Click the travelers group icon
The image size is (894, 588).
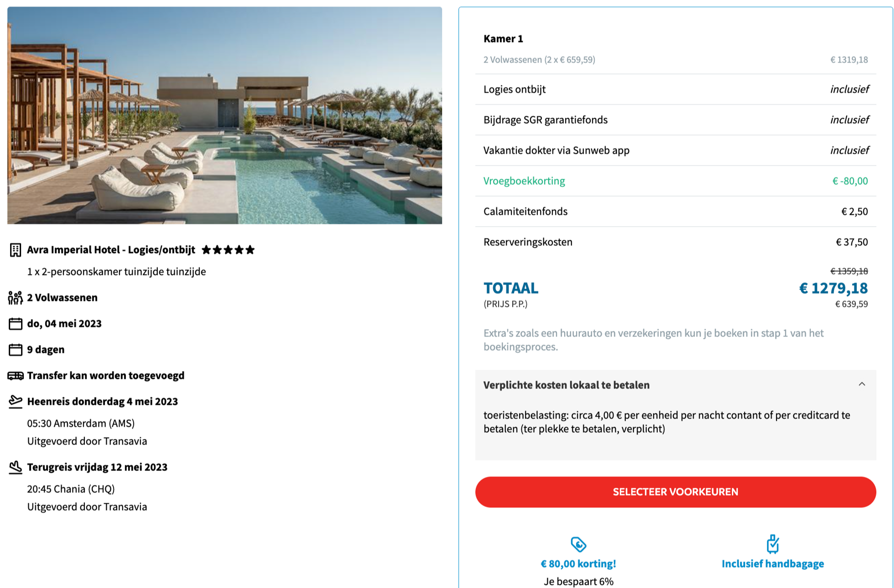pyautogui.click(x=15, y=298)
